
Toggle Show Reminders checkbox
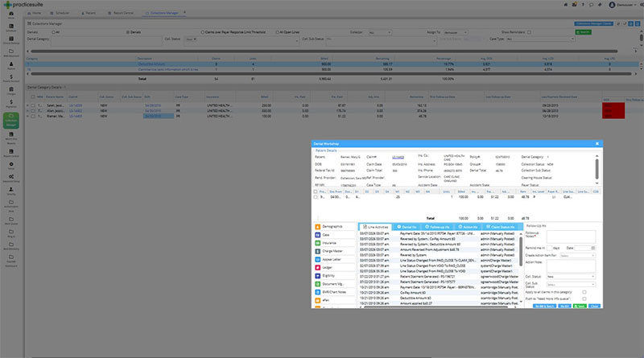click(x=529, y=32)
